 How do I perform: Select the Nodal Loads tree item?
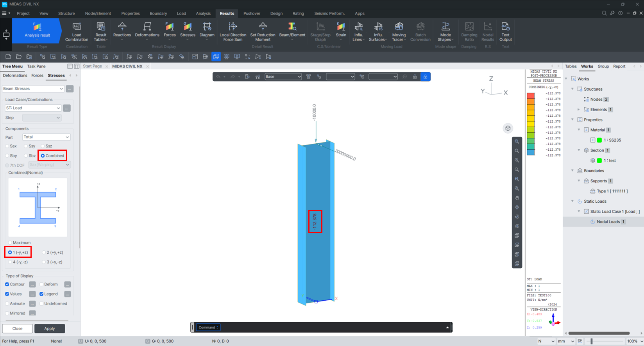(608, 222)
